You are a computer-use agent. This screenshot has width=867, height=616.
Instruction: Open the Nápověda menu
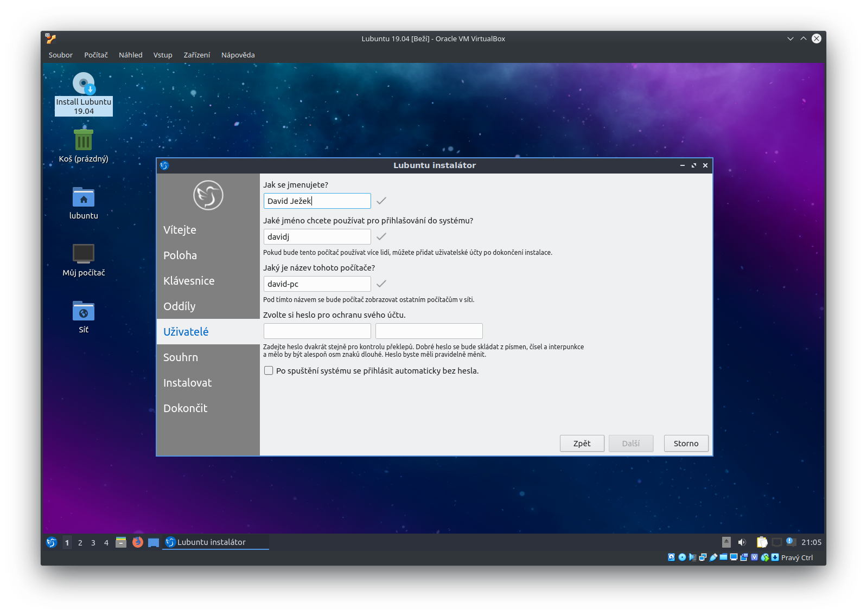tap(238, 55)
